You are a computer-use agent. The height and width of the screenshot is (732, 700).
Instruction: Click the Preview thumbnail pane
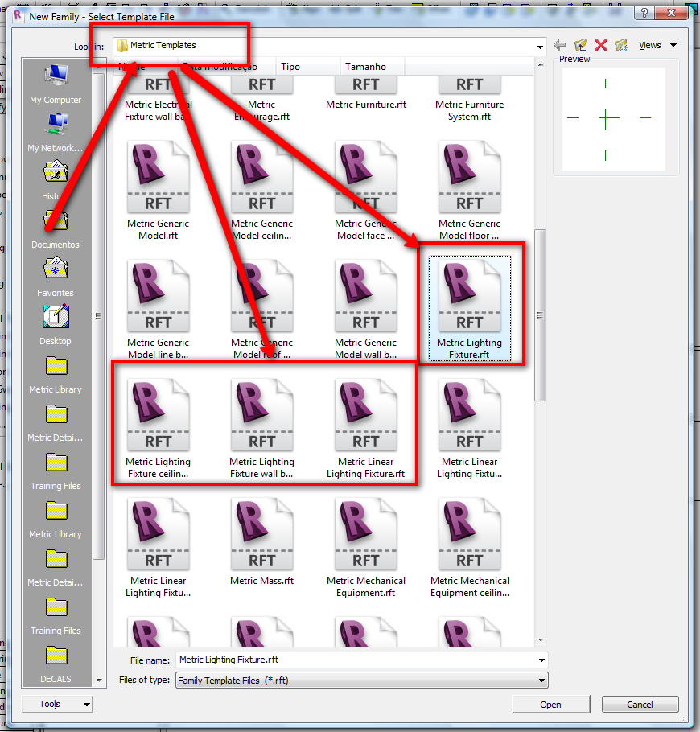point(614,119)
